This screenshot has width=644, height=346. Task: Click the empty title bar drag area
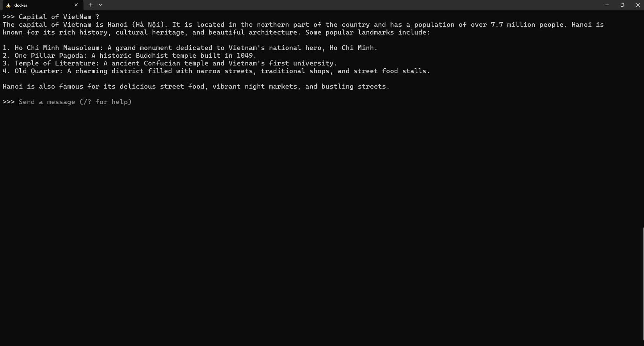point(351,5)
